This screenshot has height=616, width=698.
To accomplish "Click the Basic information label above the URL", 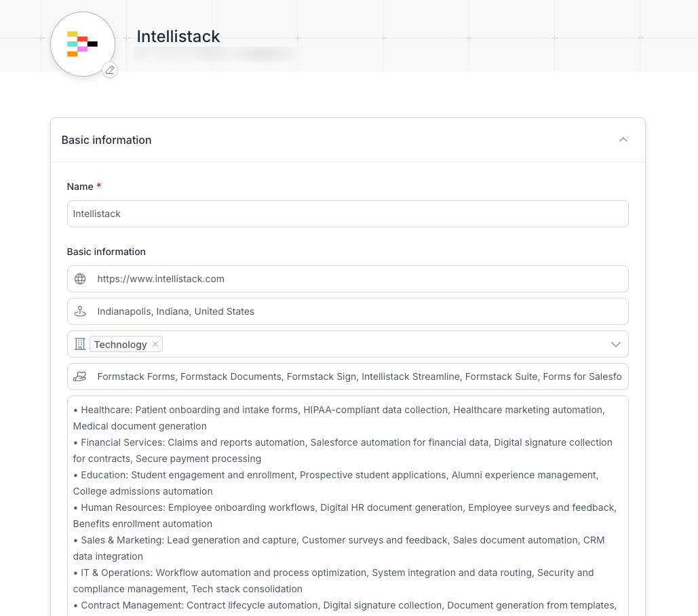I will [x=106, y=252].
